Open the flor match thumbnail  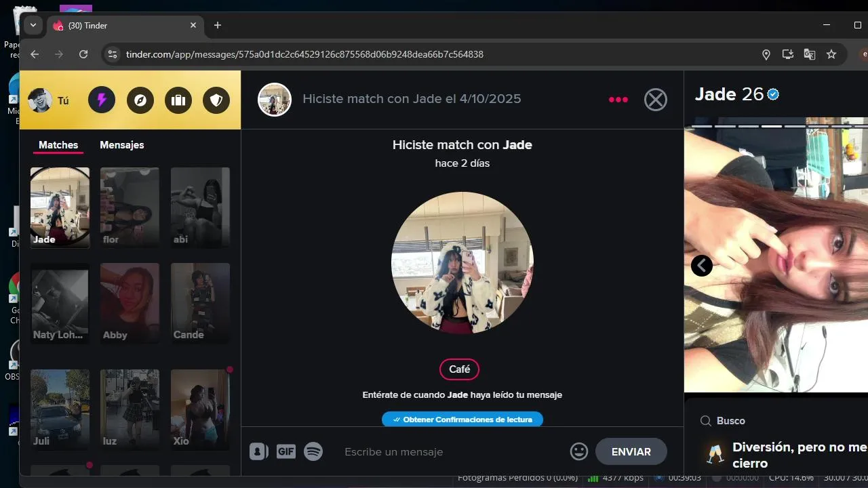(x=130, y=207)
